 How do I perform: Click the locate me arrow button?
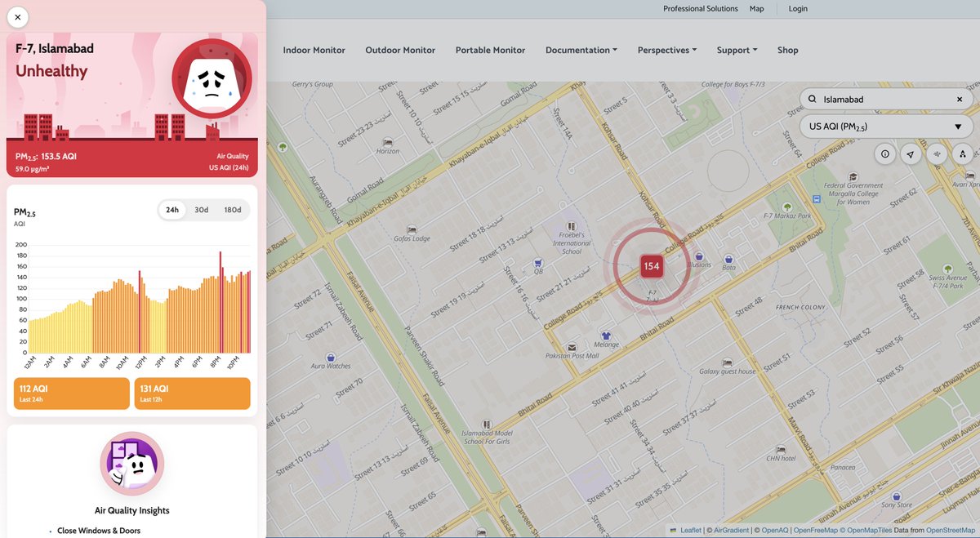tap(911, 153)
